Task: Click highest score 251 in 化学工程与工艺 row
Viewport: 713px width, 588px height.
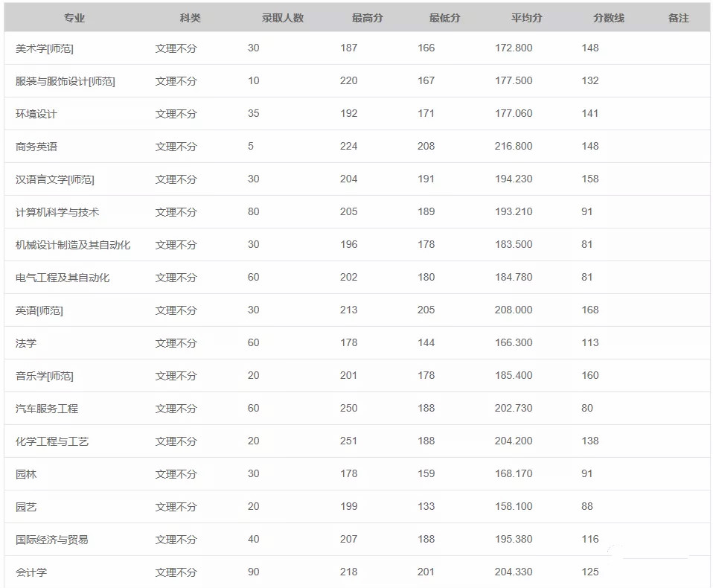Action: (349, 441)
